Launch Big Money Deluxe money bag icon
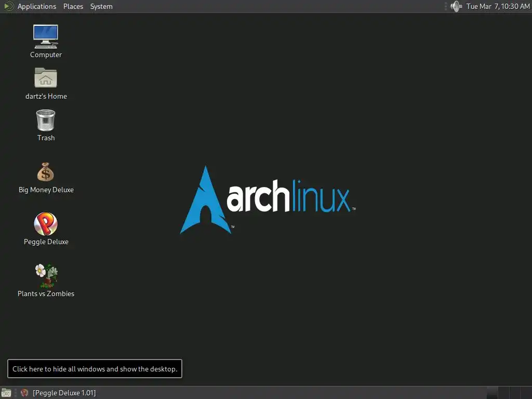532x399 pixels. point(46,172)
